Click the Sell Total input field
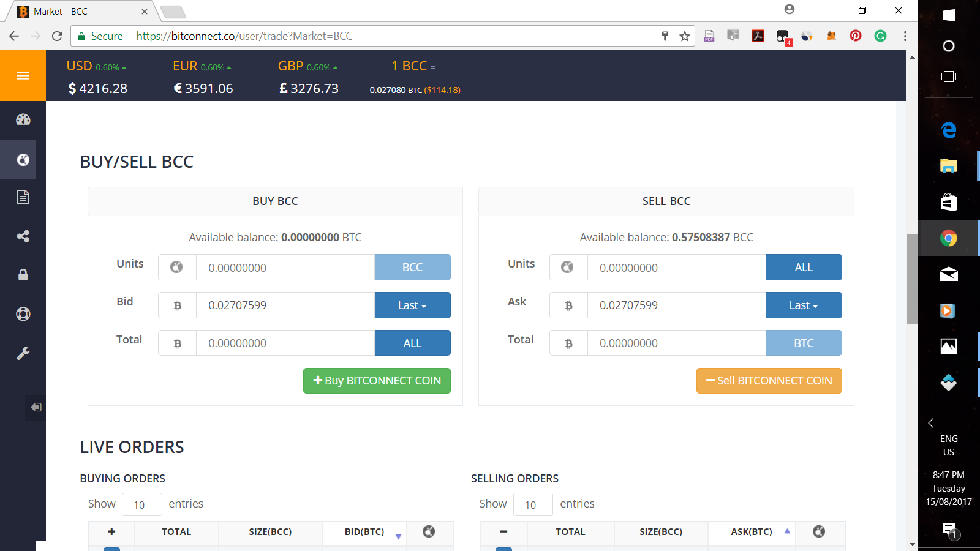The image size is (980, 551). [x=677, y=343]
